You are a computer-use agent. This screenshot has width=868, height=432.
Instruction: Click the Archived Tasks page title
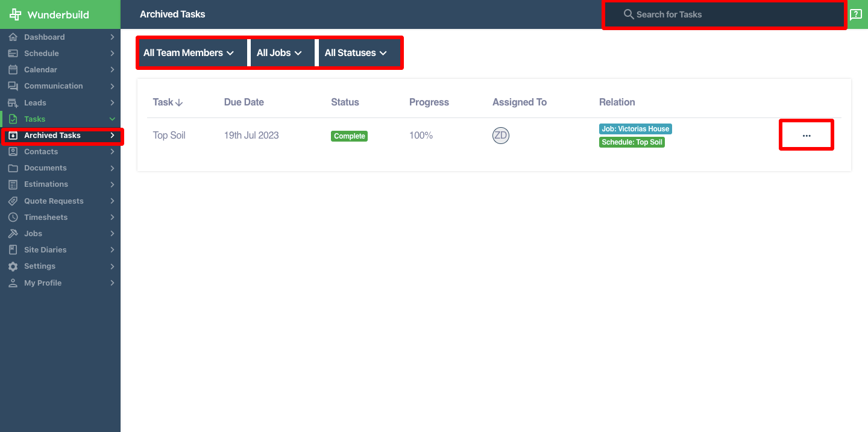(172, 14)
